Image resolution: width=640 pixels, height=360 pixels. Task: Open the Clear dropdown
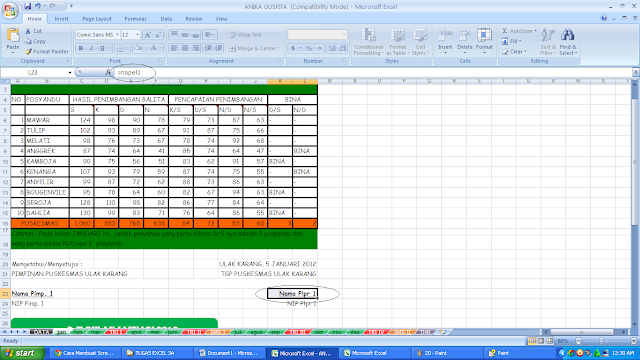[x=514, y=52]
